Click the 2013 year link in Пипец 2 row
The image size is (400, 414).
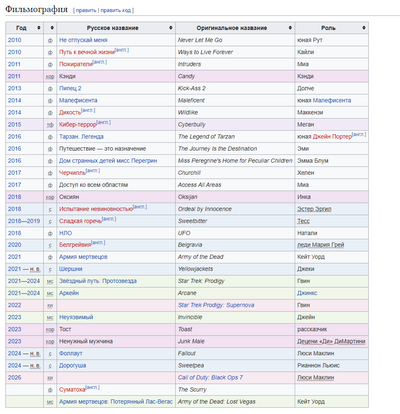tap(14, 88)
